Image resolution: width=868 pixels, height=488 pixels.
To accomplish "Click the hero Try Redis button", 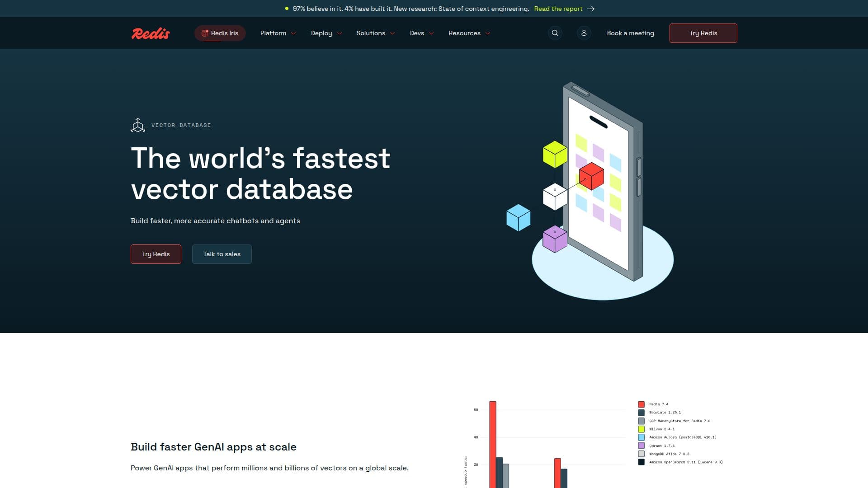I will 156,254.
